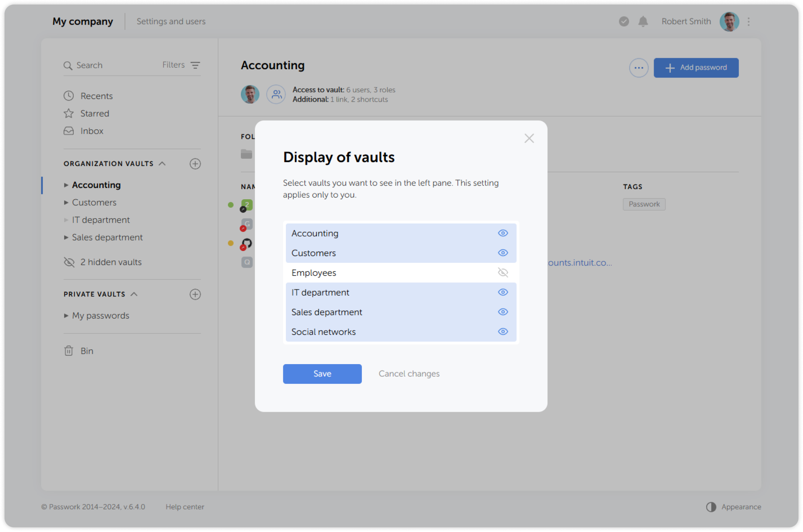Image resolution: width=803 pixels, height=532 pixels.
Task: Click the notifications bell icon
Action: pyautogui.click(x=642, y=22)
